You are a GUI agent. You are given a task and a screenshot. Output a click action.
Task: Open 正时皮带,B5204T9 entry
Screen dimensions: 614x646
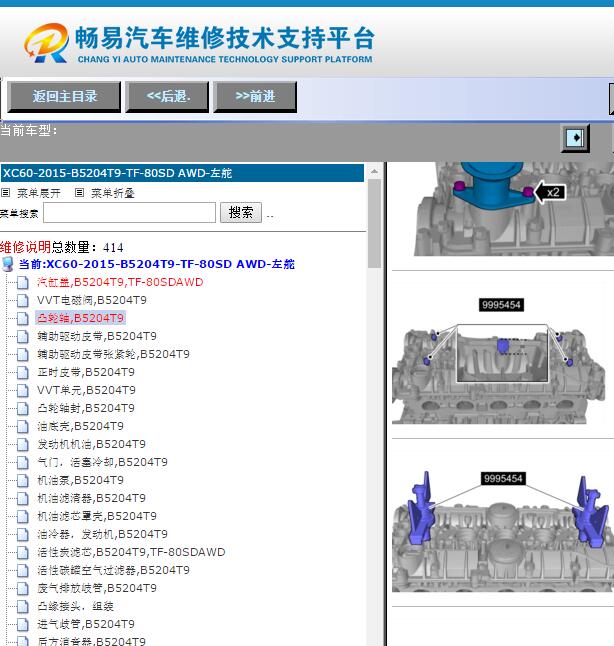click(86, 372)
